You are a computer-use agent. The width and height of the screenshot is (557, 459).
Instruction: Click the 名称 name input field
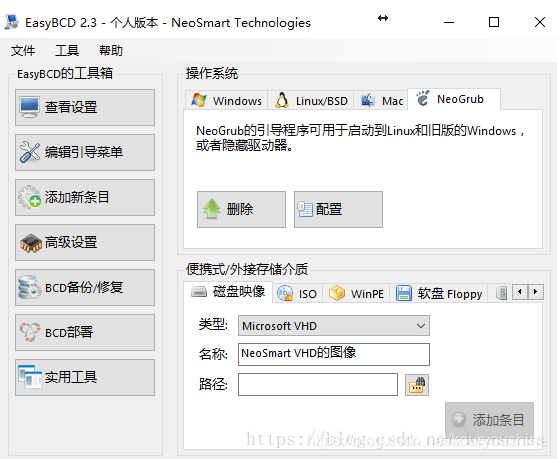tap(334, 354)
